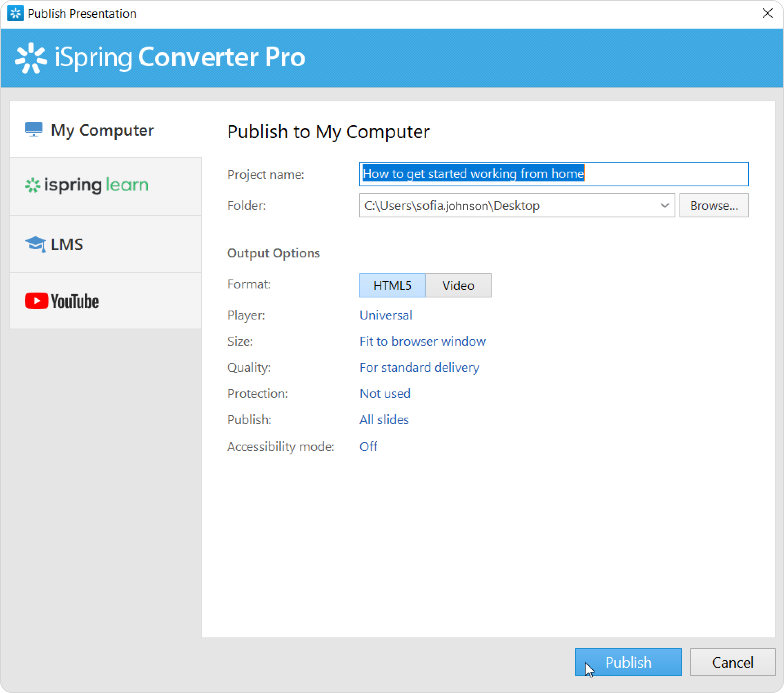Image resolution: width=784 pixels, height=693 pixels.
Task: Click the Publish Presentation window title
Action: 82,13
